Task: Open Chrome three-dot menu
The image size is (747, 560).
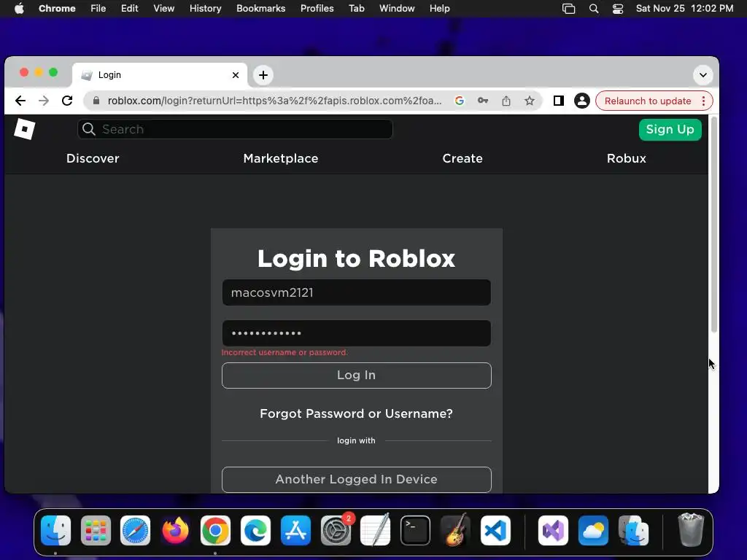Action: click(x=703, y=101)
